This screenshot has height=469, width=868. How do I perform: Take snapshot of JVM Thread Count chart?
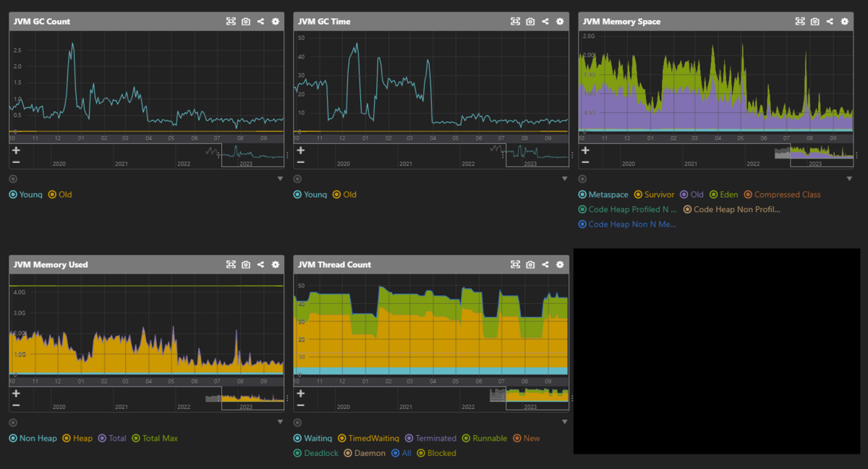coord(530,265)
